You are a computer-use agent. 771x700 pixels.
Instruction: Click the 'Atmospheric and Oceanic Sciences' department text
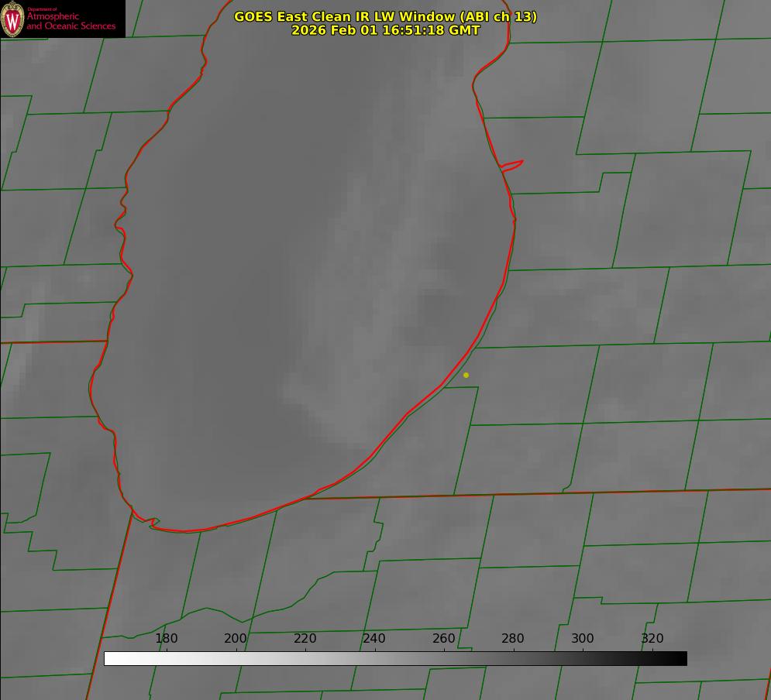(71, 21)
